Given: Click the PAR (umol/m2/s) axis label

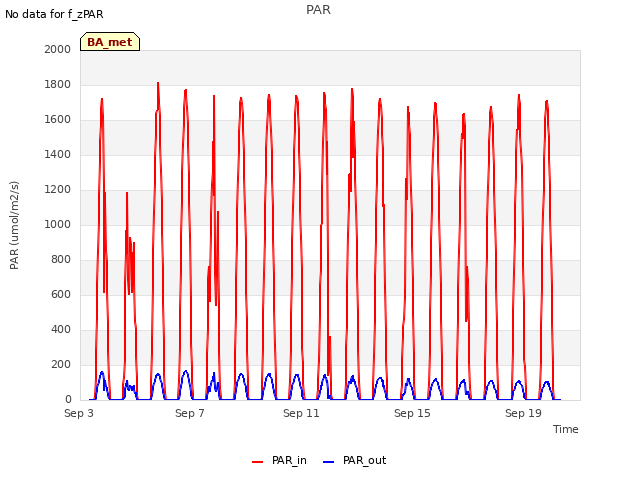Looking at the screenshot, I should point(14,225).
